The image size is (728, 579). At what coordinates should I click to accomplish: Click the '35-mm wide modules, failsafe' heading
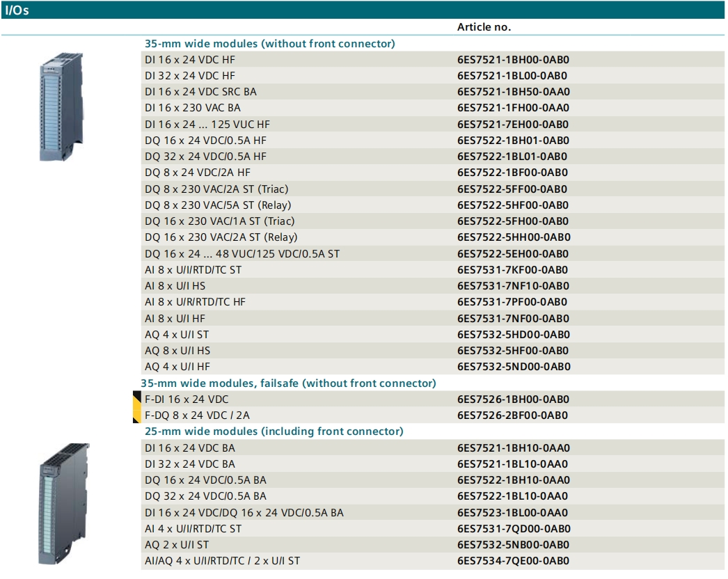click(288, 383)
